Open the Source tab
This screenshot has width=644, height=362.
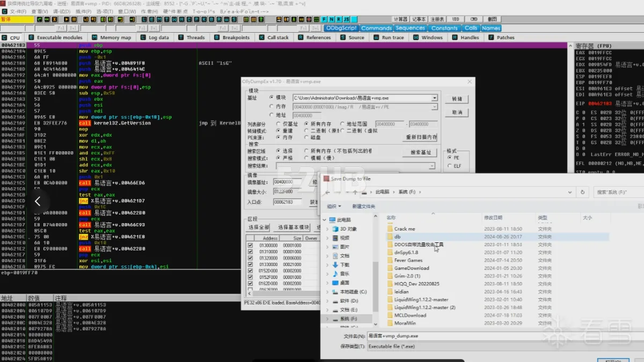352,38
